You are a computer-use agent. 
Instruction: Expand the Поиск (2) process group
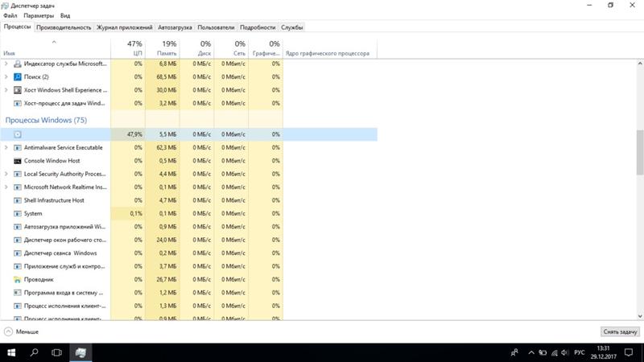coord(6,76)
